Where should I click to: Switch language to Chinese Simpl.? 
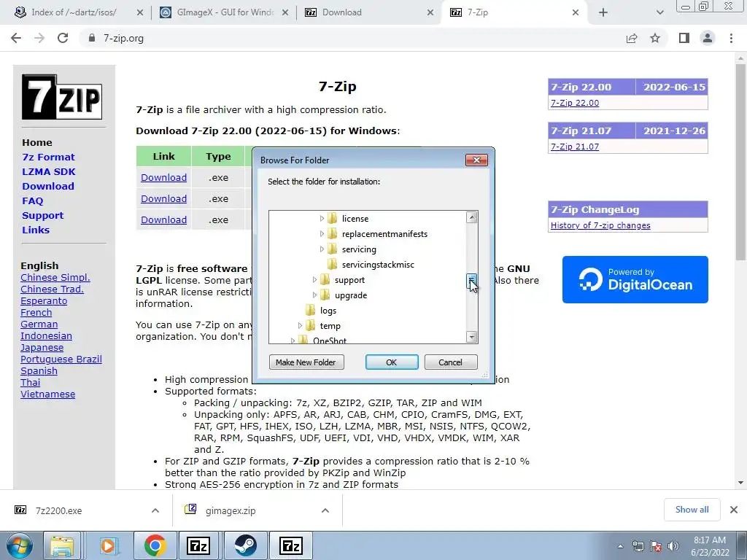click(x=55, y=278)
